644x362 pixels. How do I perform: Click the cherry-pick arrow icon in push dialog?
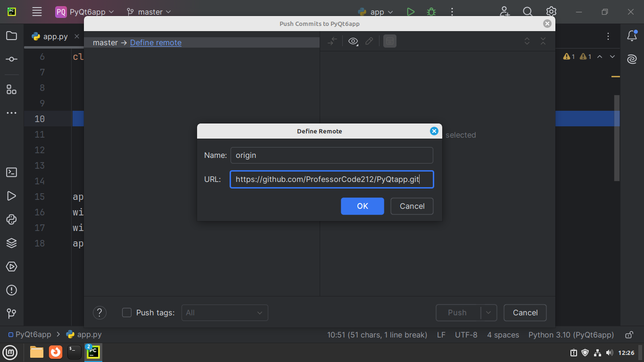332,41
